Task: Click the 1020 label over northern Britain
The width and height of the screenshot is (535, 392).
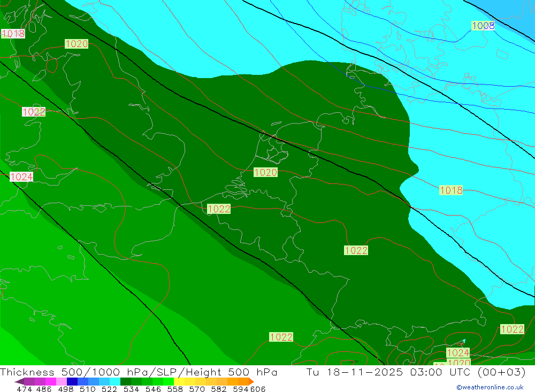Action: (77, 44)
